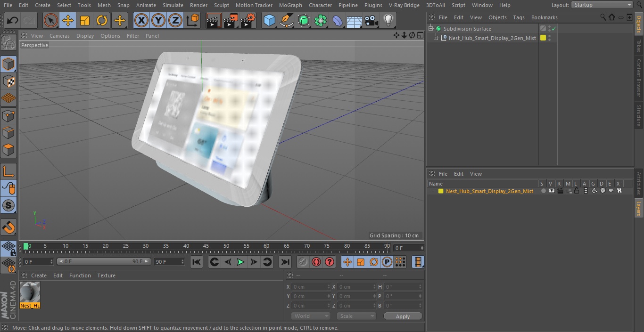Switch to Model mode
Screen dimensions: 644x332
pyautogui.click(x=8, y=64)
